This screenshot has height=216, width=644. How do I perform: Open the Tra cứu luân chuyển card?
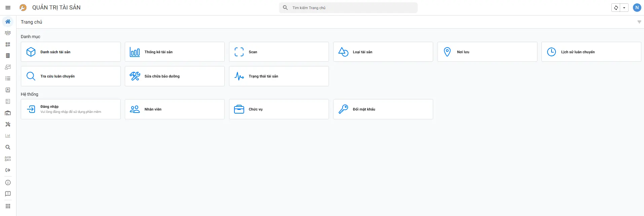pos(71,76)
